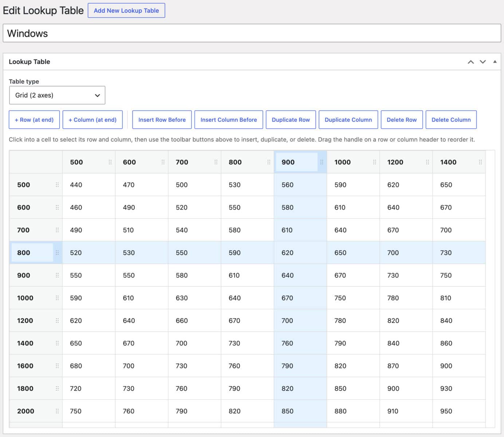504x437 pixels.
Task: Click drag handle of column 700
Action: point(216,162)
